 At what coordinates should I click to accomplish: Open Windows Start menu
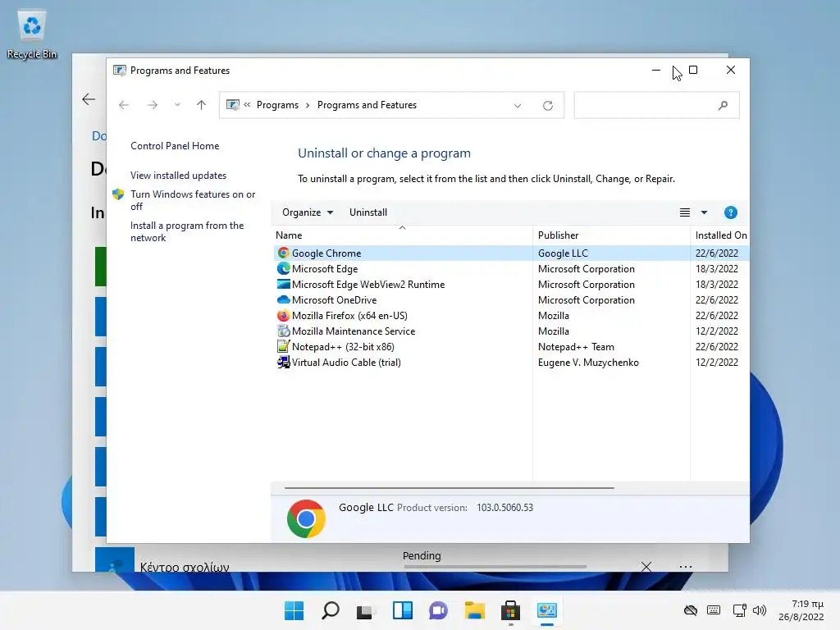click(294, 610)
